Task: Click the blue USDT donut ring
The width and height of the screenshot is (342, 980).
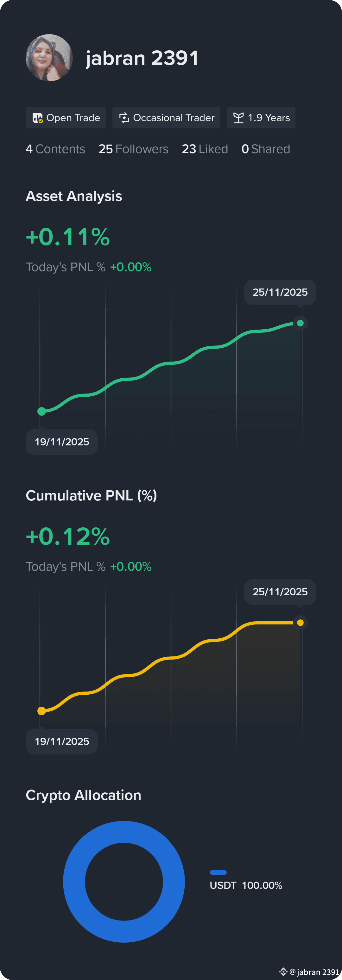Action: (124, 832)
